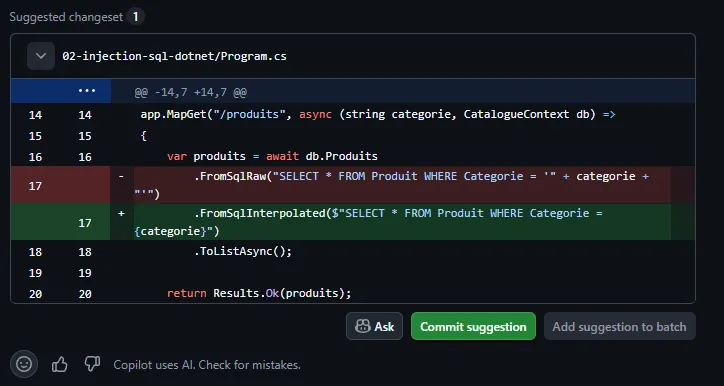Ask Copilot about the suggestion
The width and height of the screenshot is (724, 386).
click(x=374, y=326)
